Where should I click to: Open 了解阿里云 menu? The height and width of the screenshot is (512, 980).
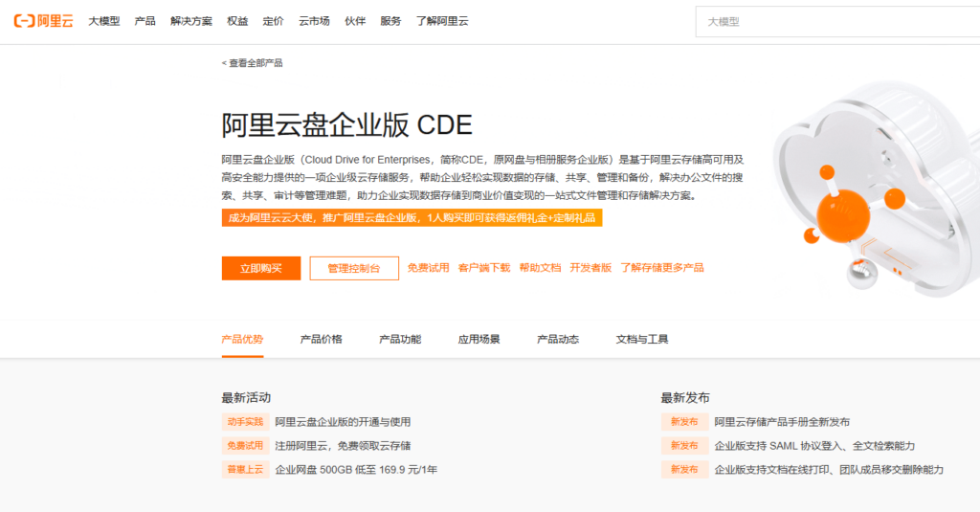(442, 21)
